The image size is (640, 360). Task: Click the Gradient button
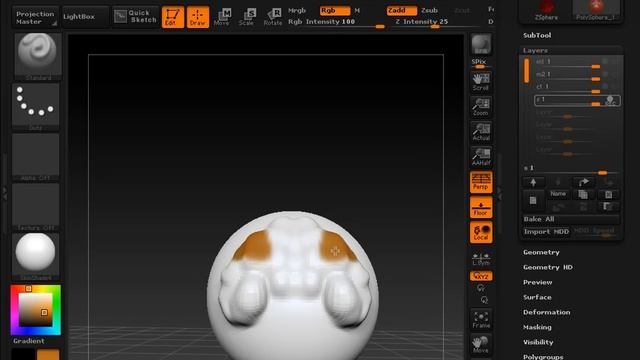pyautogui.click(x=29, y=341)
